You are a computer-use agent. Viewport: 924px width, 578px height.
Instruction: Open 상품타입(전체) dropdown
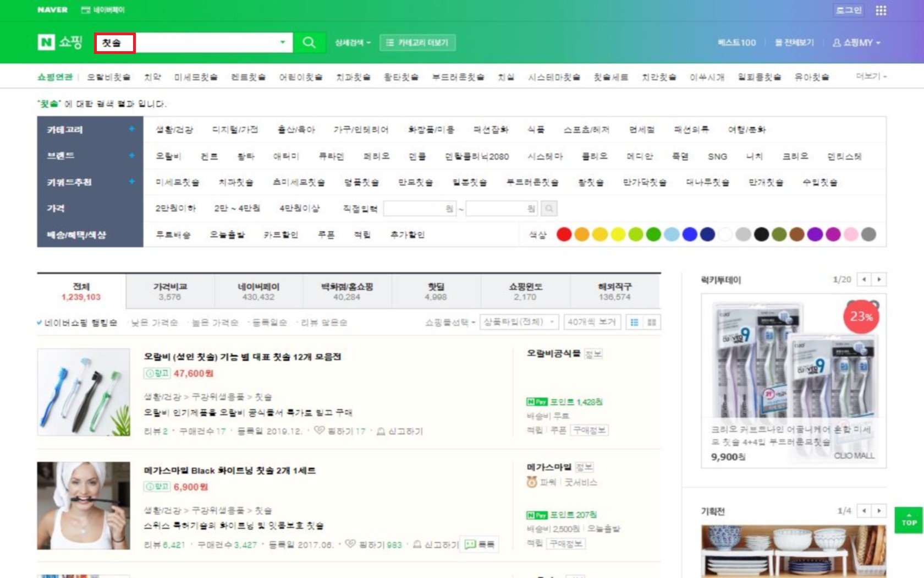[x=519, y=322]
